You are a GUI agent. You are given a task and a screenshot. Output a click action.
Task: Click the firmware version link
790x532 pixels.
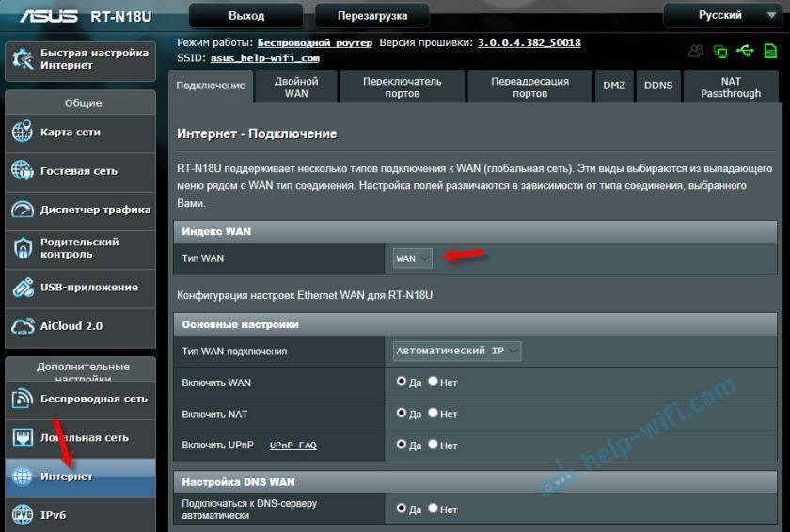[529, 43]
